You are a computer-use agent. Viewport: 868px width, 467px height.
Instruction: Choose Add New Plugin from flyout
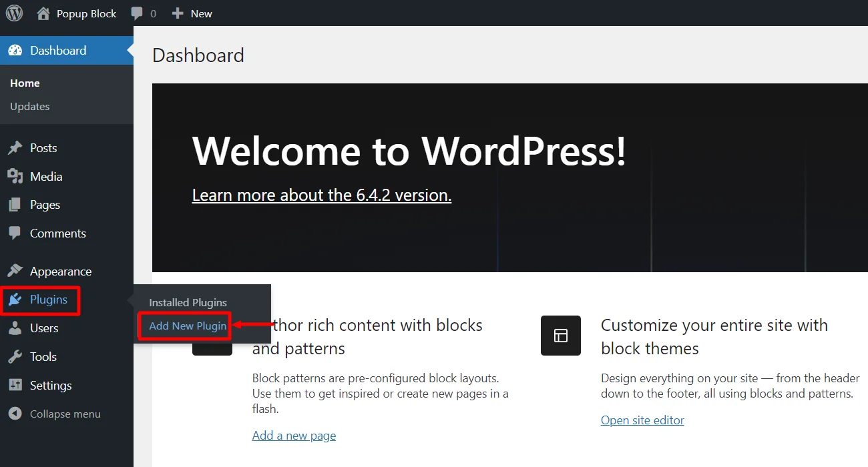point(188,326)
